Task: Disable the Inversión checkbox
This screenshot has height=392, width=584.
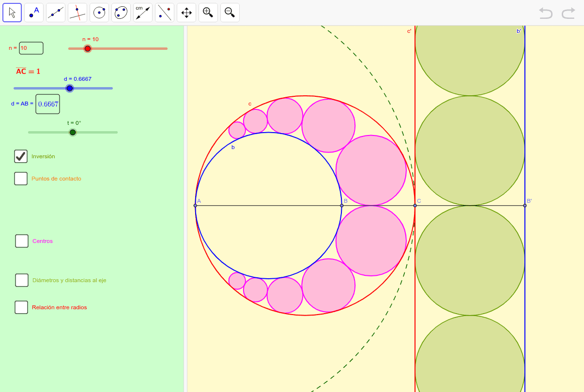Action: (21, 156)
